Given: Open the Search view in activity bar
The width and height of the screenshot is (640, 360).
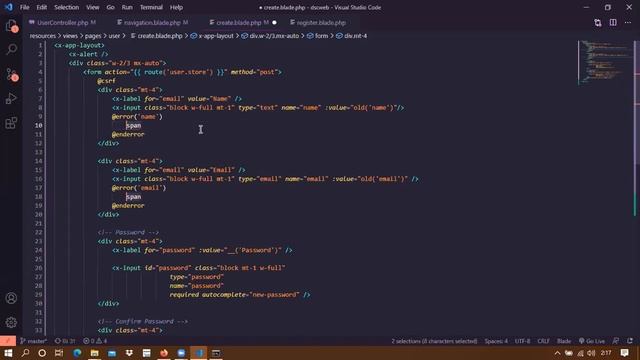Looking at the screenshot, I should coord(11,49).
